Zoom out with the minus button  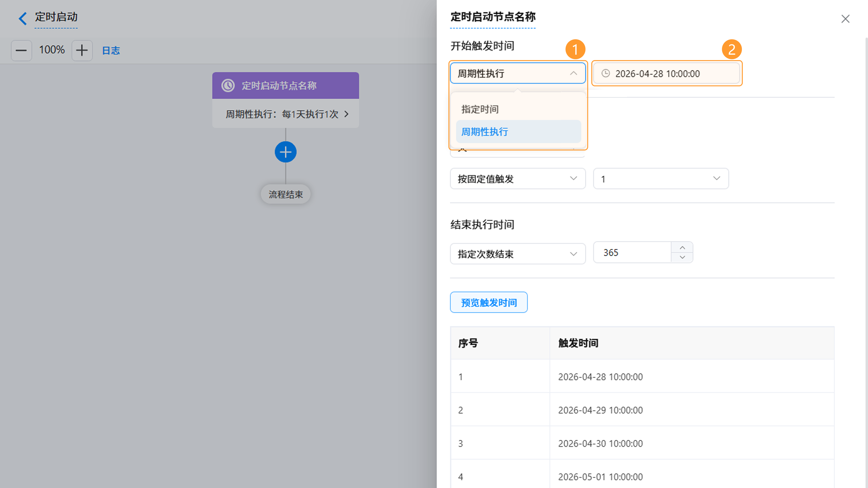[x=21, y=51]
